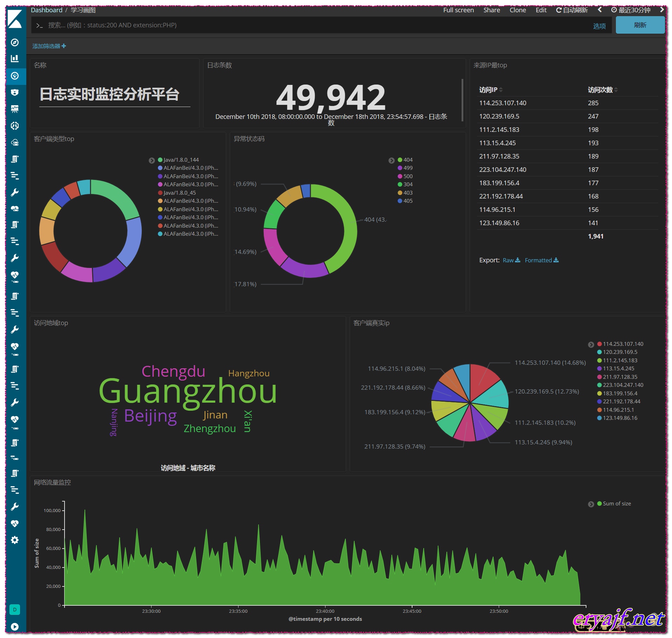The image size is (672, 638).
Task: Click Edit in the top menu
Action: [x=541, y=10]
